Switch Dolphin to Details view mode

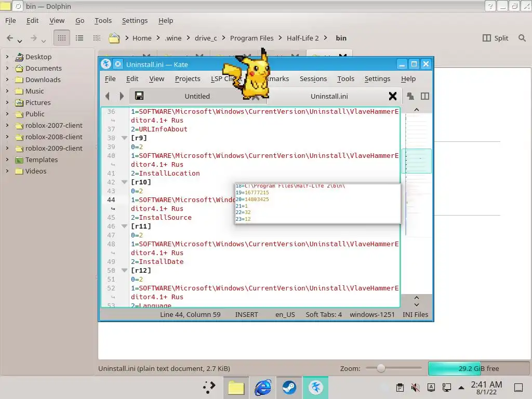point(97,37)
